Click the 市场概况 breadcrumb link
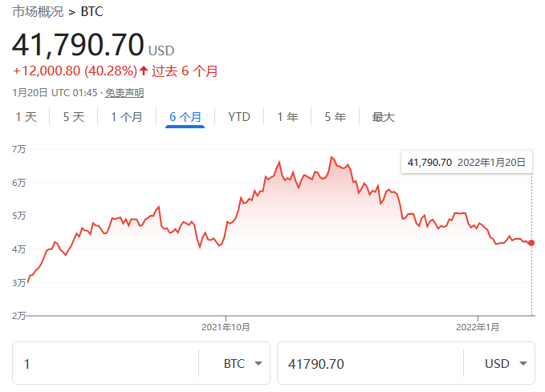 coord(37,12)
